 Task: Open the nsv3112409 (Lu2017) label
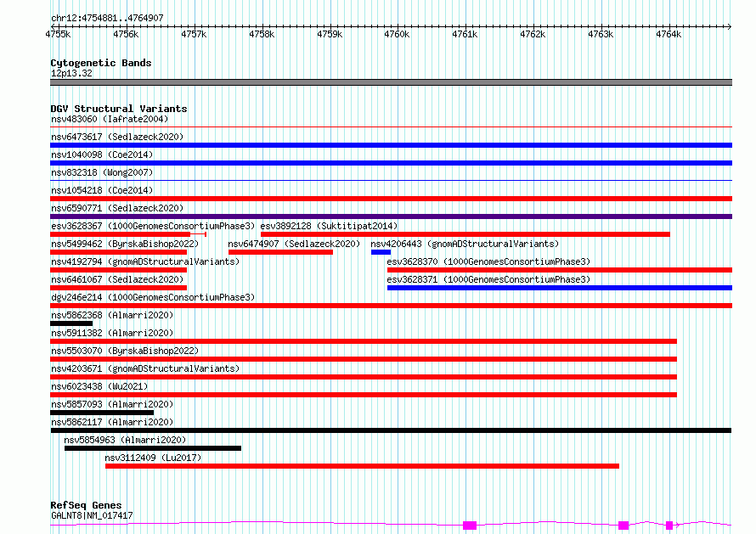click(x=153, y=458)
